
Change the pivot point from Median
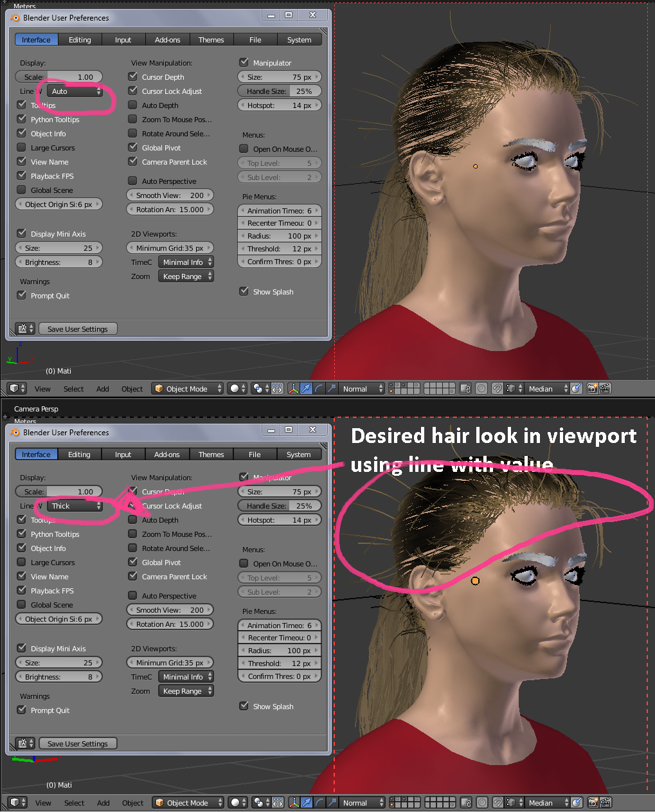543,388
